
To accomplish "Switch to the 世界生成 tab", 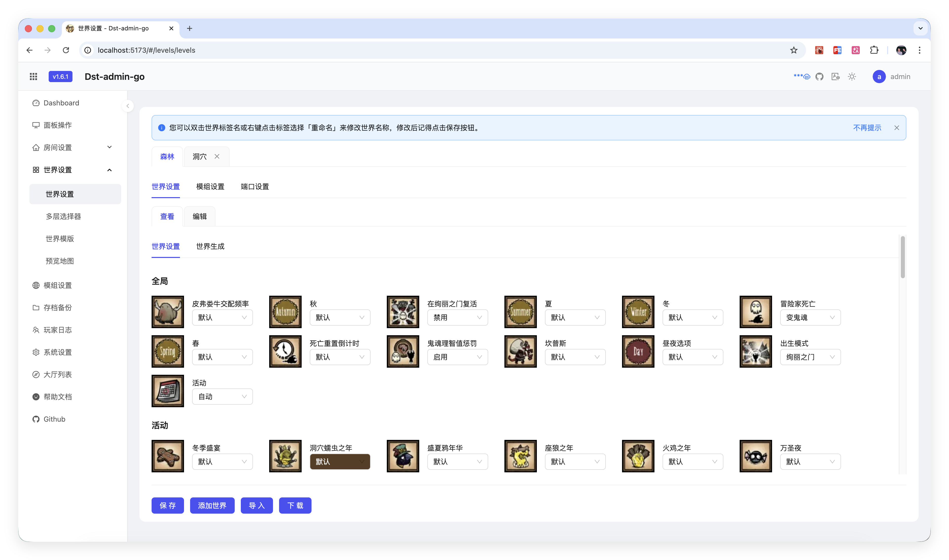I will click(x=210, y=246).
